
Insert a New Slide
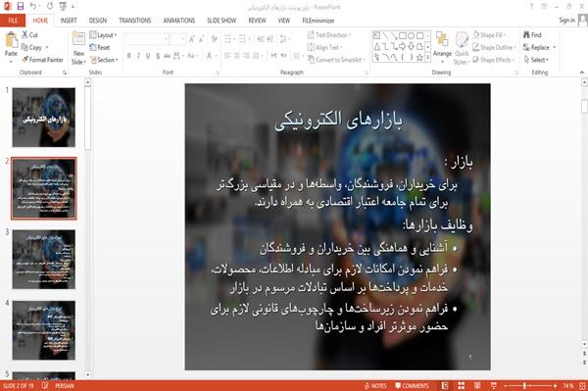(78, 48)
